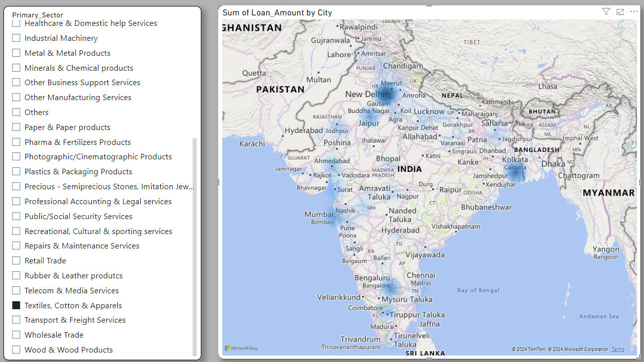Select Pharma & Fertilizers Products checkbox

pos(16,142)
